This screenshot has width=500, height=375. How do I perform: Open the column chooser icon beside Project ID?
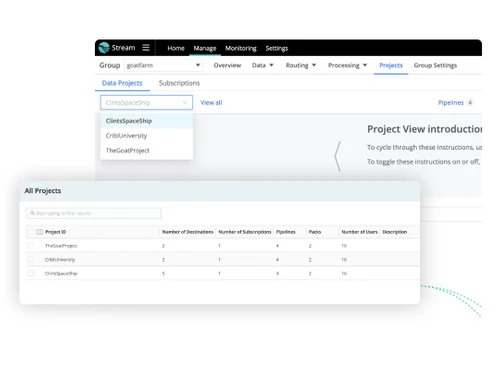[x=40, y=232]
